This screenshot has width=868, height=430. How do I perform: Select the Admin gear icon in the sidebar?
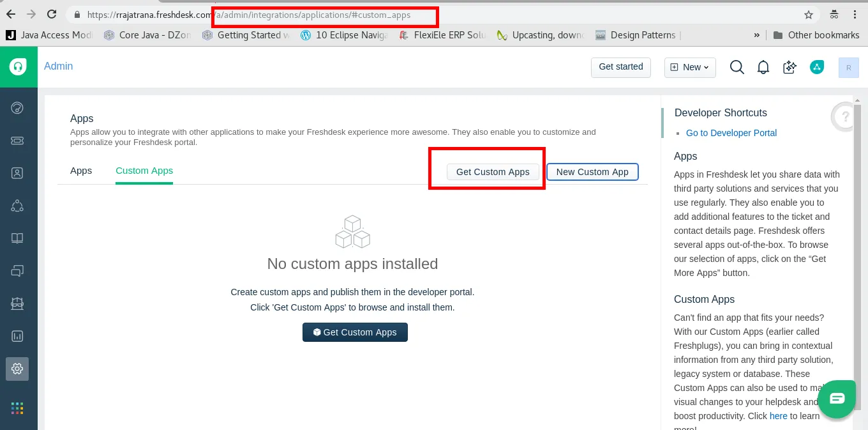pos(17,369)
